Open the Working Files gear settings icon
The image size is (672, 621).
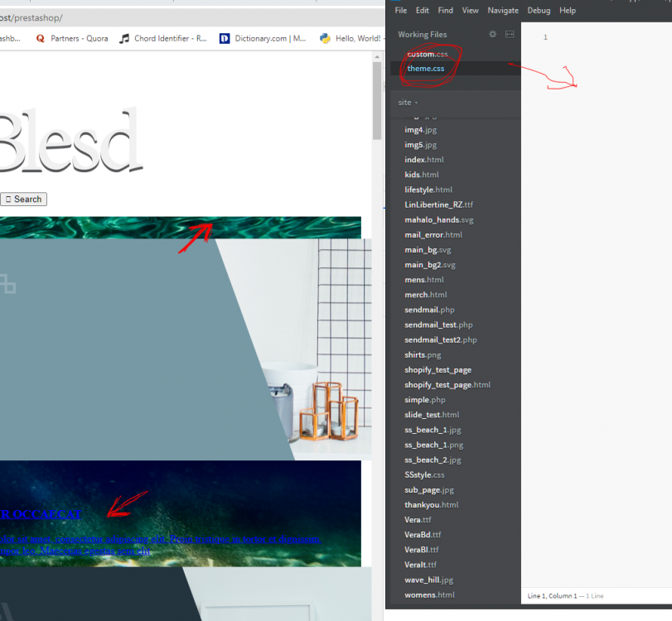(x=492, y=34)
